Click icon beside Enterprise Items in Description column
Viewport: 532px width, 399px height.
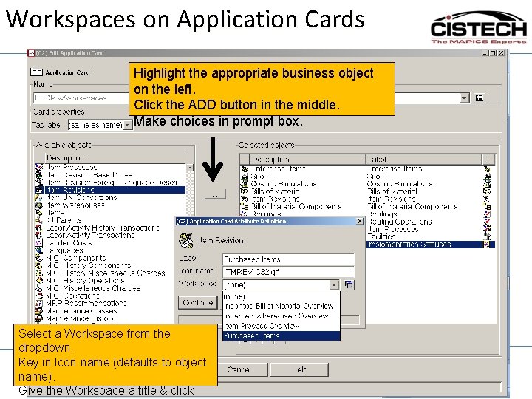click(245, 168)
